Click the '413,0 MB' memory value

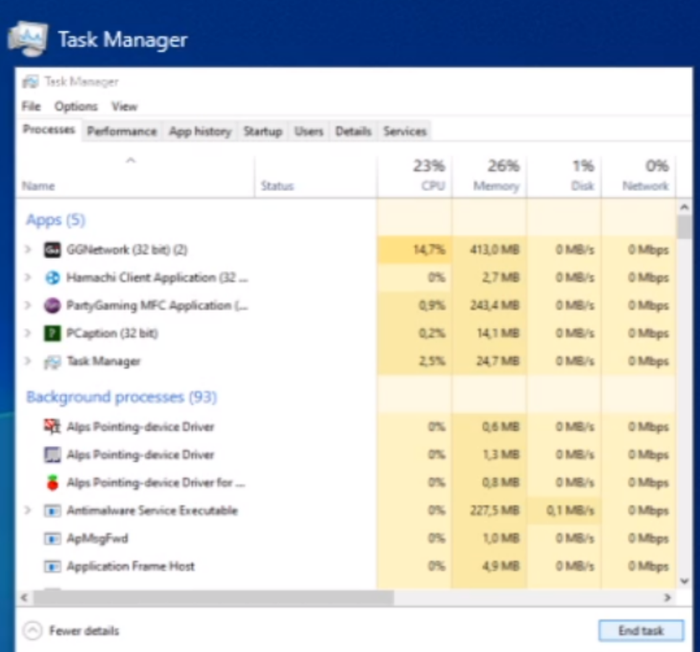pyautogui.click(x=494, y=250)
